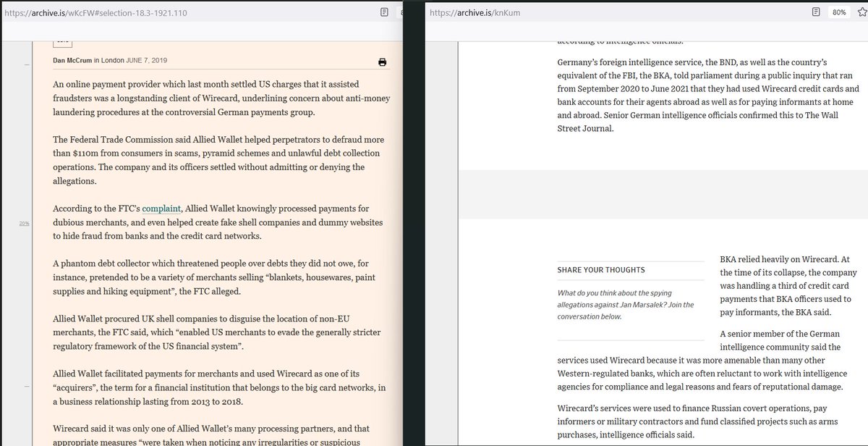This screenshot has width=868, height=446.
Task: Open the FTC's "complaint" link
Action: (161, 209)
